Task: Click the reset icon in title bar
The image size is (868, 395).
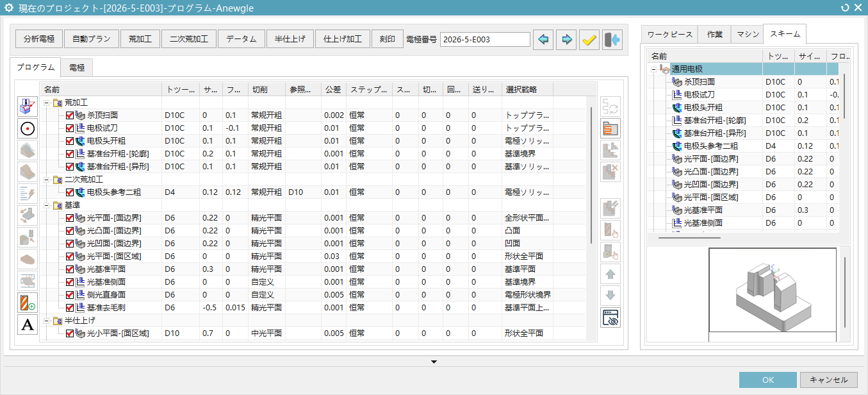Action: tap(845, 7)
